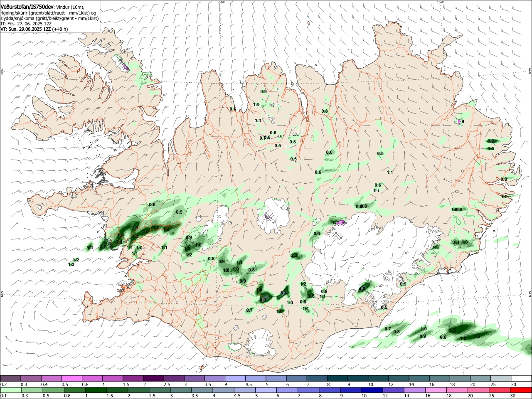The image size is (532, 399).
Task: Click the light lavender swatch starting at 4, purple scale
Action: click(234, 378)
